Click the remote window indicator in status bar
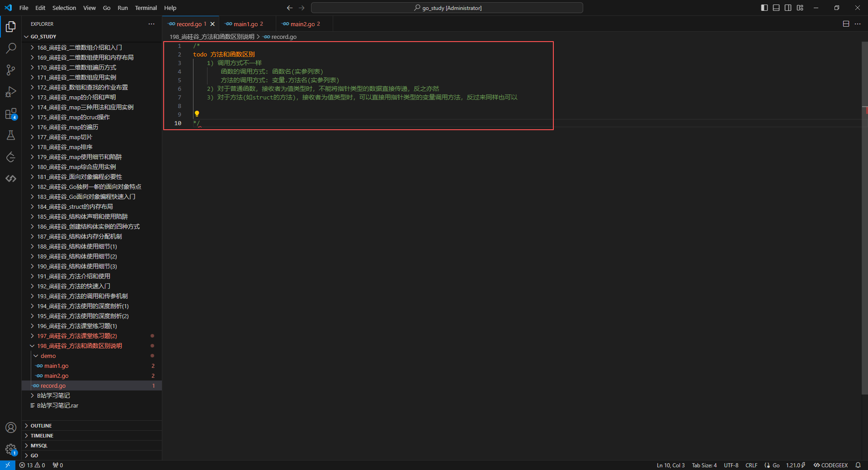Image resolution: width=868 pixels, height=470 pixels. point(8,465)
